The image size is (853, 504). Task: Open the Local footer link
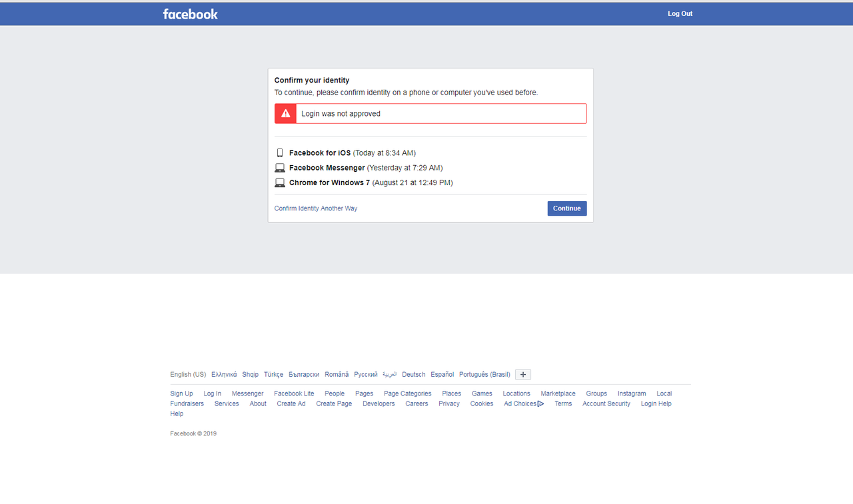[664, 394]
